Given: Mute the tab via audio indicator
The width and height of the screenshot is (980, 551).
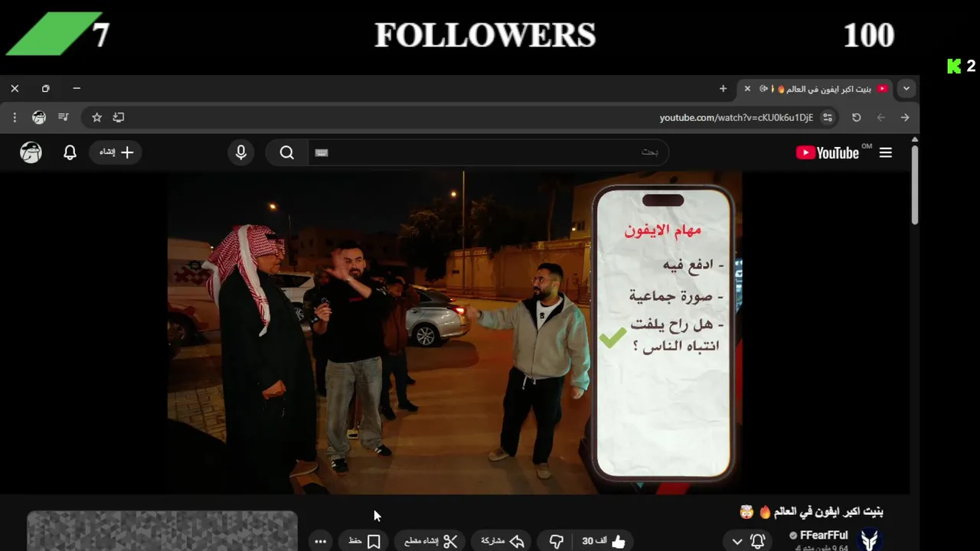Looking at the screenshot, I should [763, 89].
